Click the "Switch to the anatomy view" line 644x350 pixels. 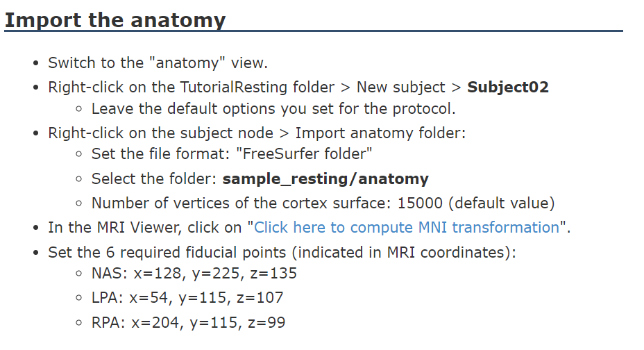point(158,63)
